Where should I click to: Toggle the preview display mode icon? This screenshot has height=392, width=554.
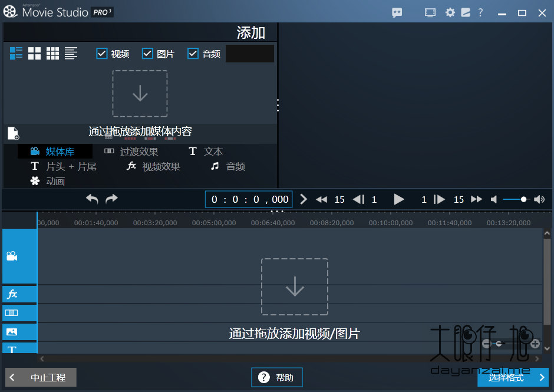pos(430,13)
